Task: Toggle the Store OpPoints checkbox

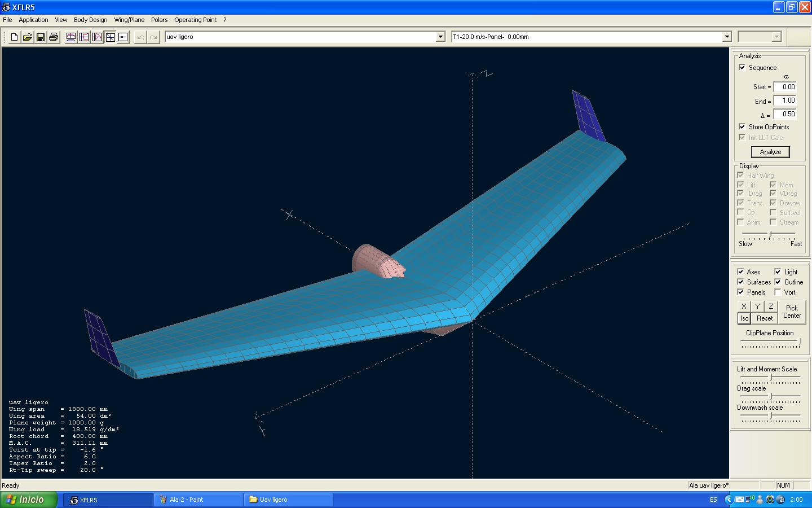Action: [742, 126]
